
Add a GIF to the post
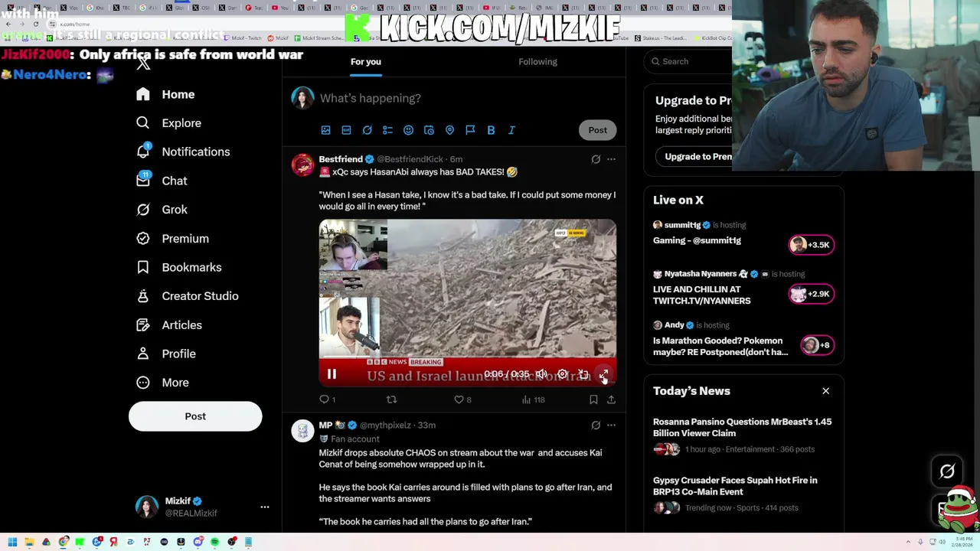pos(346,130)
